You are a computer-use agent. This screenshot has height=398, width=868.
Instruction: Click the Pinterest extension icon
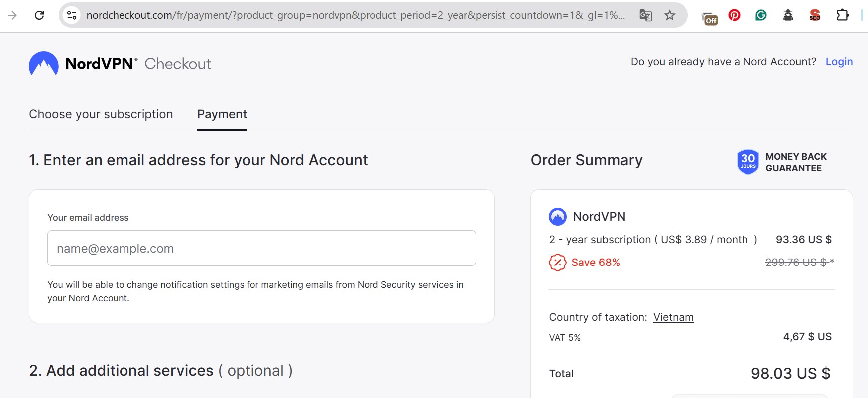pyautogui.click(x=735, y=15)
